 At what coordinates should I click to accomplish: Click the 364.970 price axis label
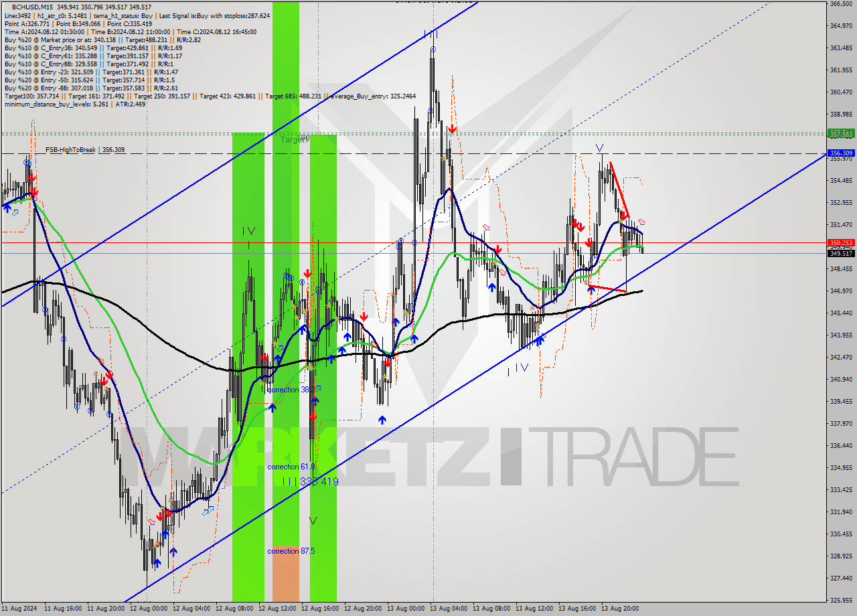pyautogui.click(x=841, y=26)
